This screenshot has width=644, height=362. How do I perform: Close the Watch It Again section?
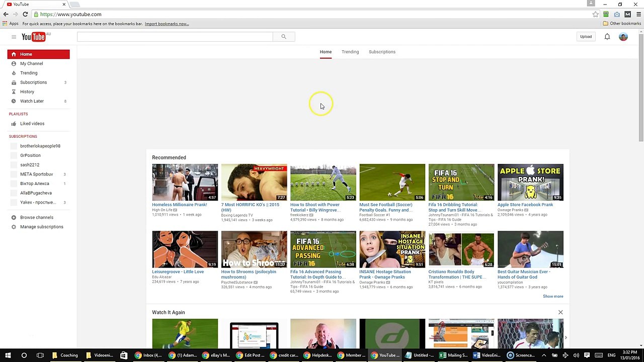pos(560,312)
